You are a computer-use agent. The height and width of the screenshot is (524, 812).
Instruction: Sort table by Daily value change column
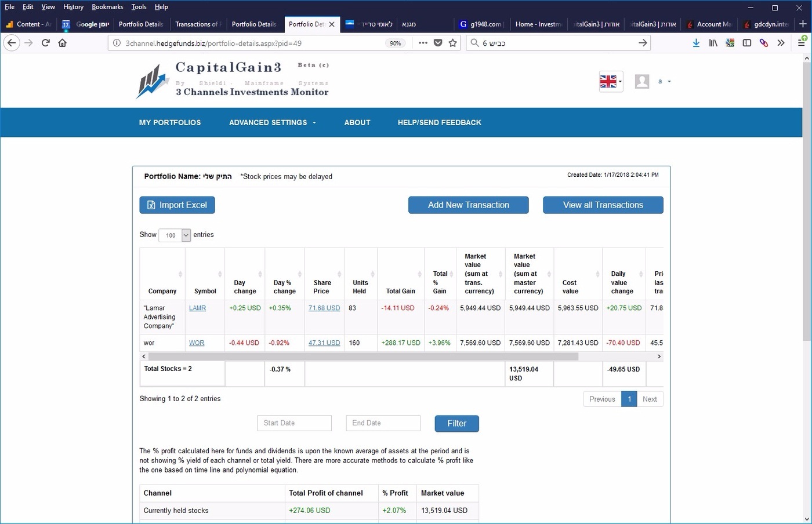624,274
